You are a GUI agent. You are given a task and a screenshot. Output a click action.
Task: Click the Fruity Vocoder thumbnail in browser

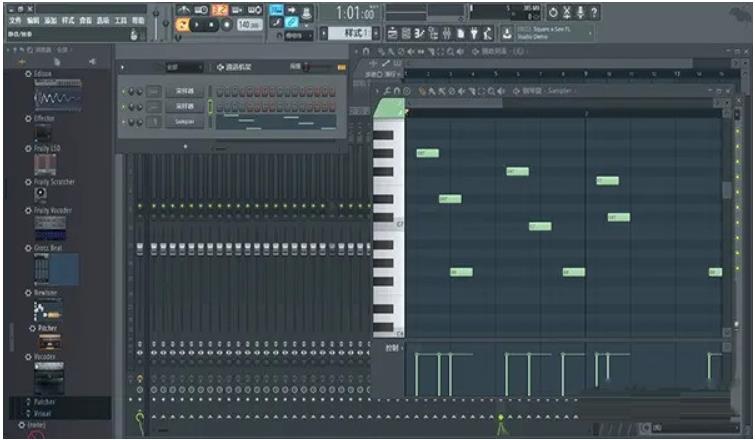coord(51,228)
